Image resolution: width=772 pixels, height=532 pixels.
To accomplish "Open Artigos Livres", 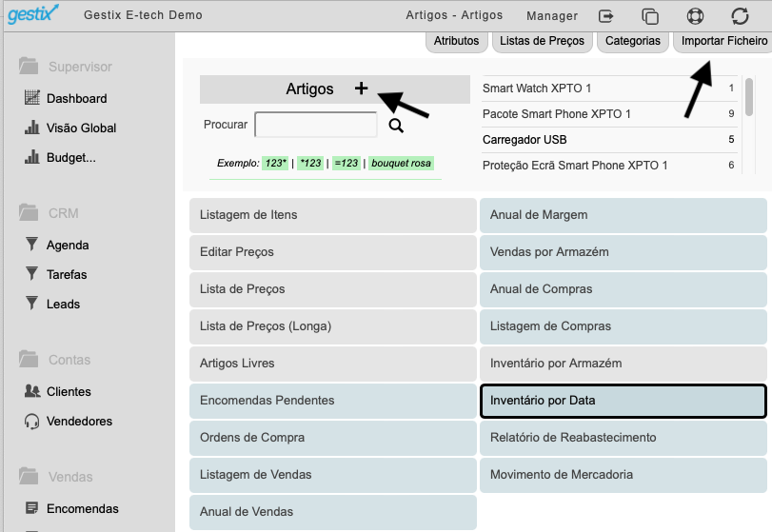I will (x=333, y=364).
